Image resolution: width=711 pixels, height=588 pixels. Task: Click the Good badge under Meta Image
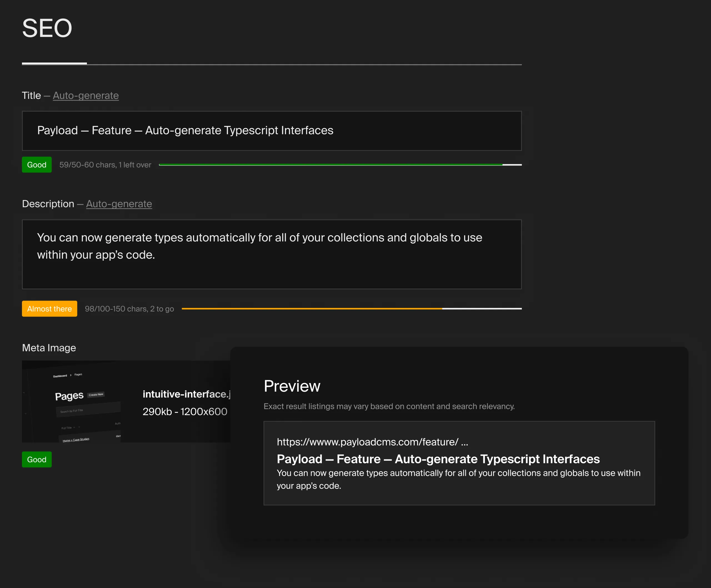tap(37, 459)
